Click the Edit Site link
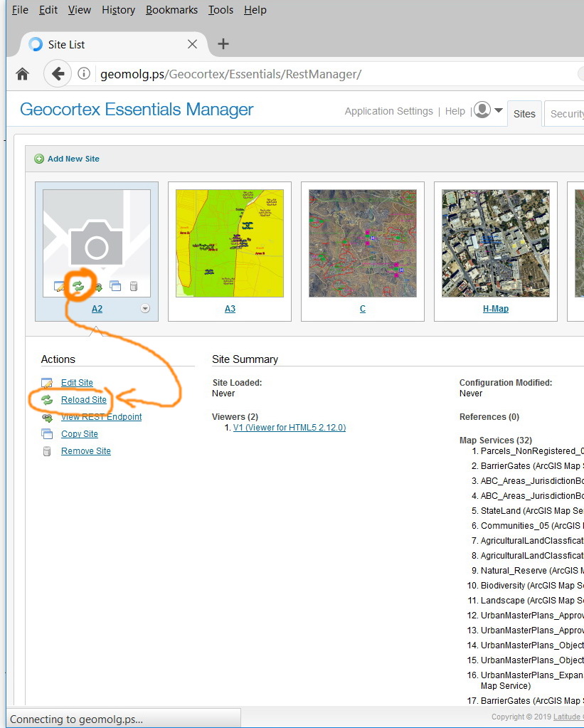The height and width of the screenshot is (728, 584). tap(77, 383)
